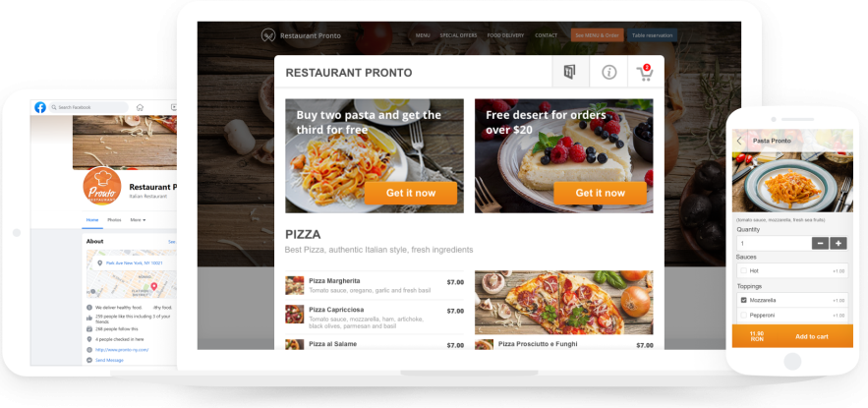868x408 pixels.
Task: Click the Facebook home icon
Action: 140,107
